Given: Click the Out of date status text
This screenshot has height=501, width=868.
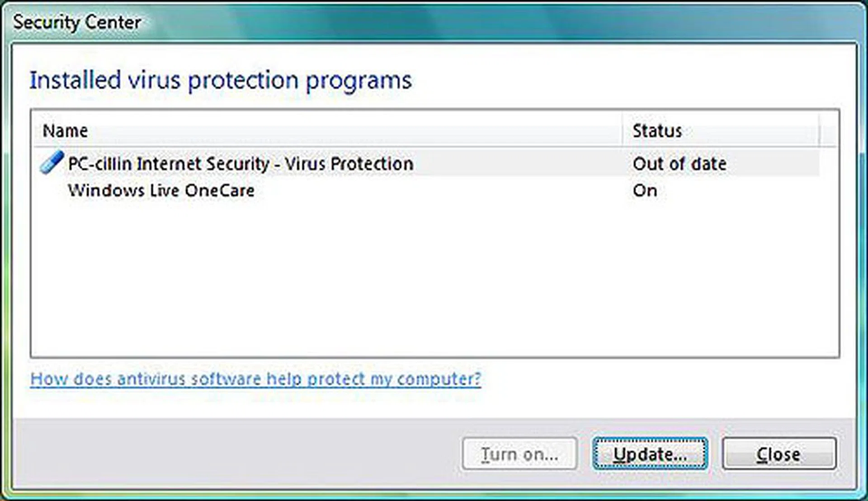Looking at the screenshot, I should (x=680, y=164).
